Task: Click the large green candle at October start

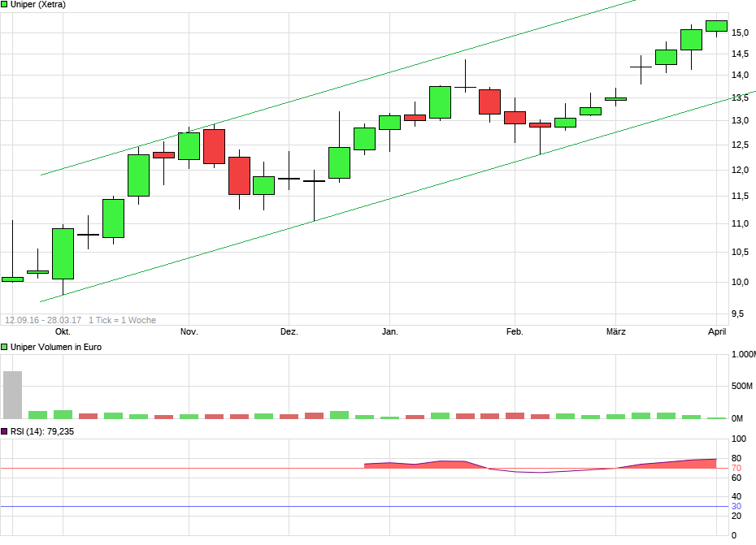Action: tap(63, 253)
